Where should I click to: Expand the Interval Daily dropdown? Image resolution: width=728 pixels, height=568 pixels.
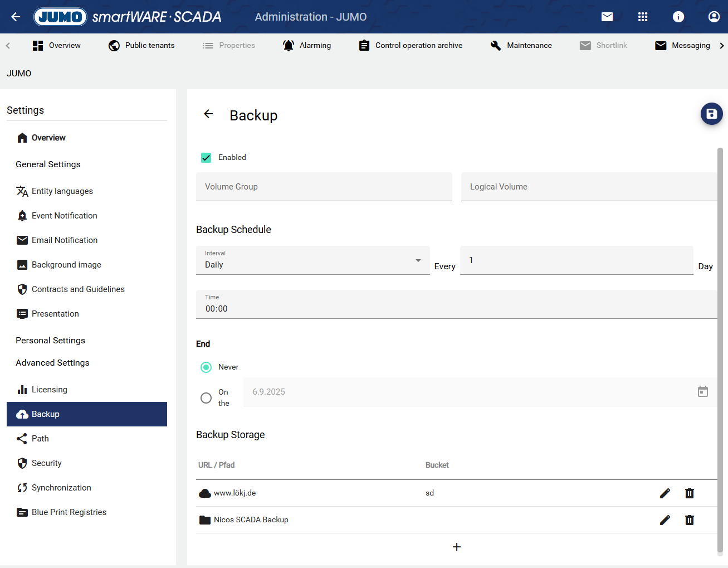(312, 260)
